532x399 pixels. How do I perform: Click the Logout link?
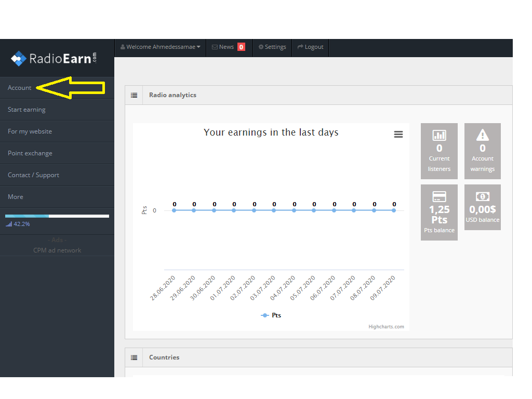click(x=311, y=47)
